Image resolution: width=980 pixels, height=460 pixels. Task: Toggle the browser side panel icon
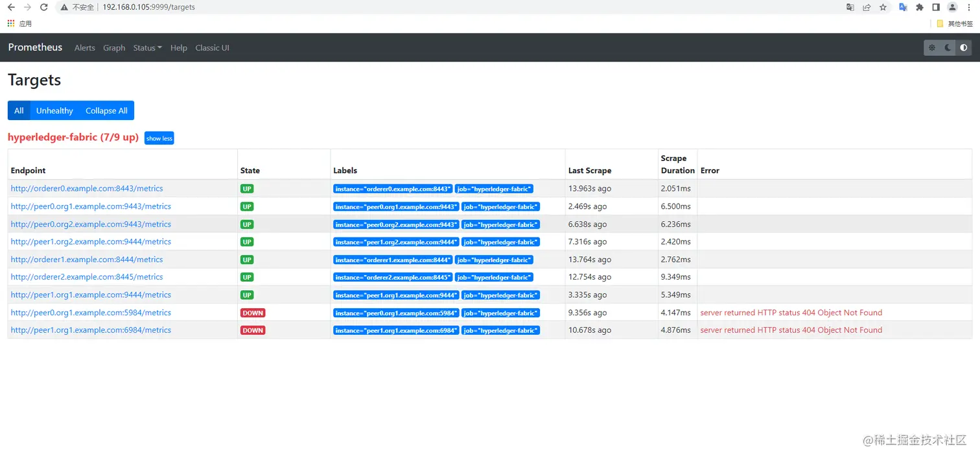point(936,7)
